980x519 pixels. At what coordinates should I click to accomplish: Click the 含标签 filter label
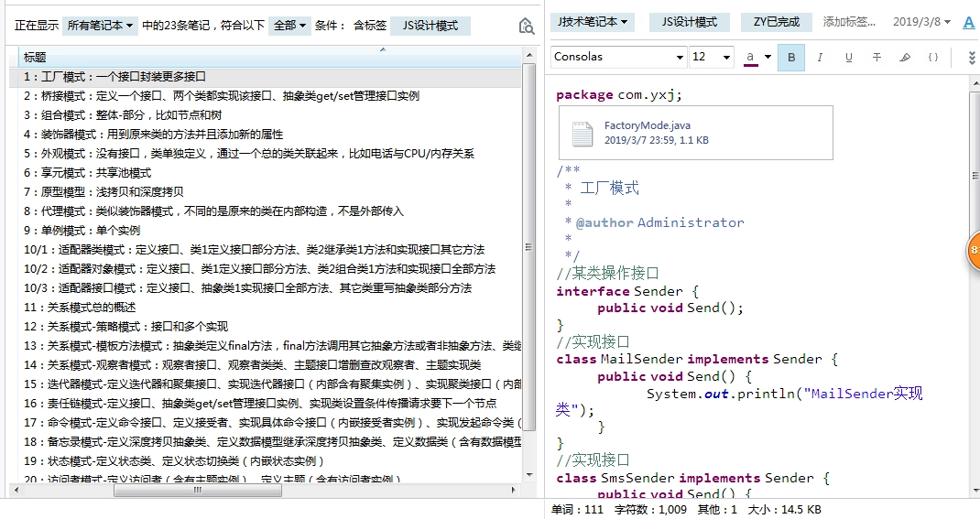[369, 26]
